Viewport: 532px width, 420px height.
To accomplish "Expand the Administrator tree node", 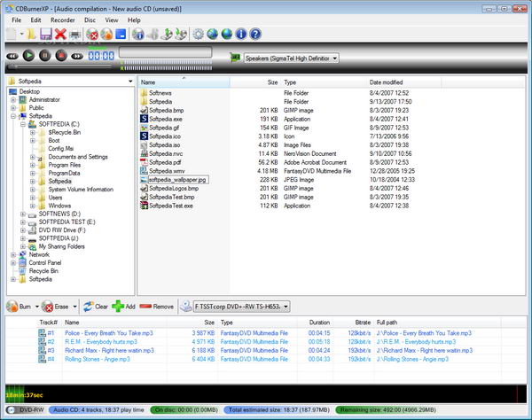I will (x=13, y=99).
